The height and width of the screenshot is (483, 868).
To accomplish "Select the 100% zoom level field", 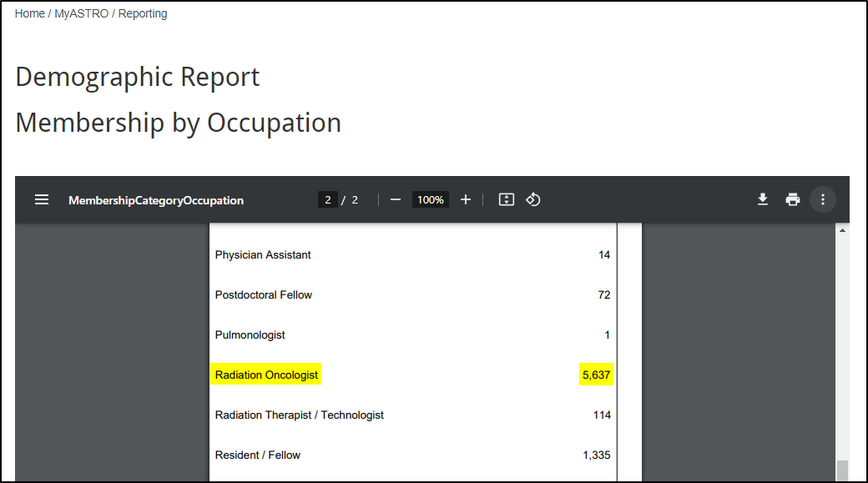I will 430,200.
